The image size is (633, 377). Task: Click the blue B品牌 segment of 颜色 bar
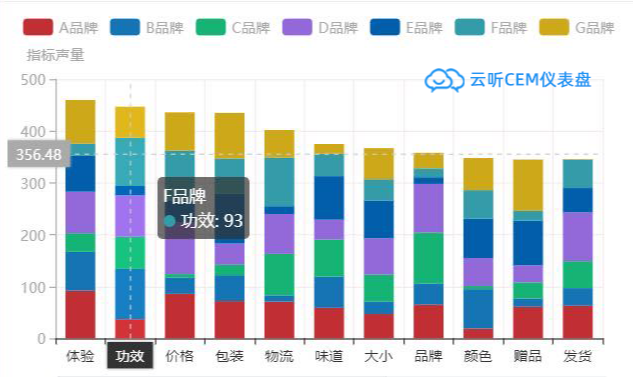click(478, 309)
